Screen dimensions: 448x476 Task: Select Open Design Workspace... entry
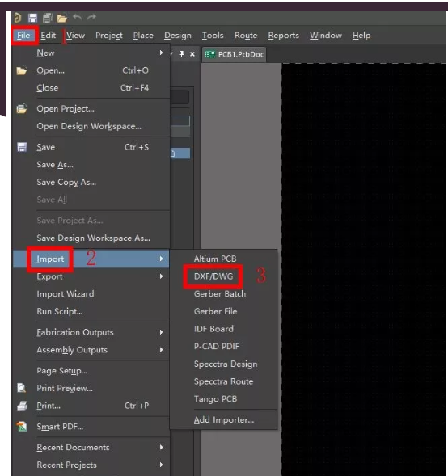(91, 126)
